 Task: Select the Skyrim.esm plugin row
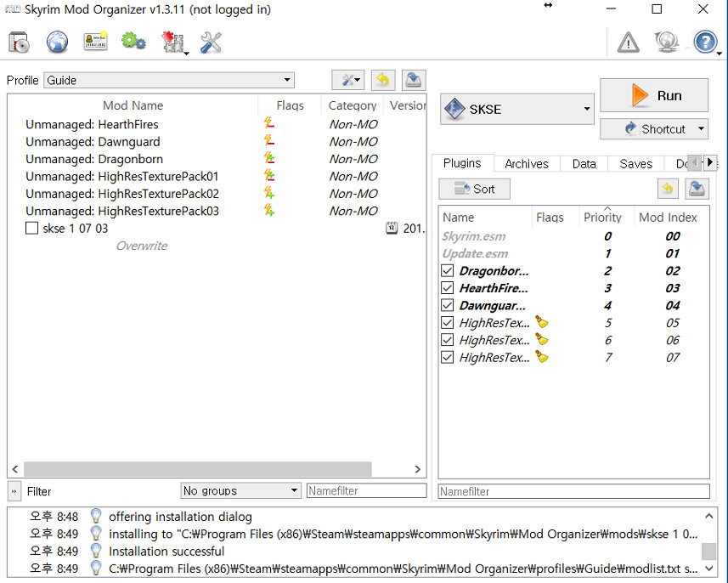pos(574,236)
